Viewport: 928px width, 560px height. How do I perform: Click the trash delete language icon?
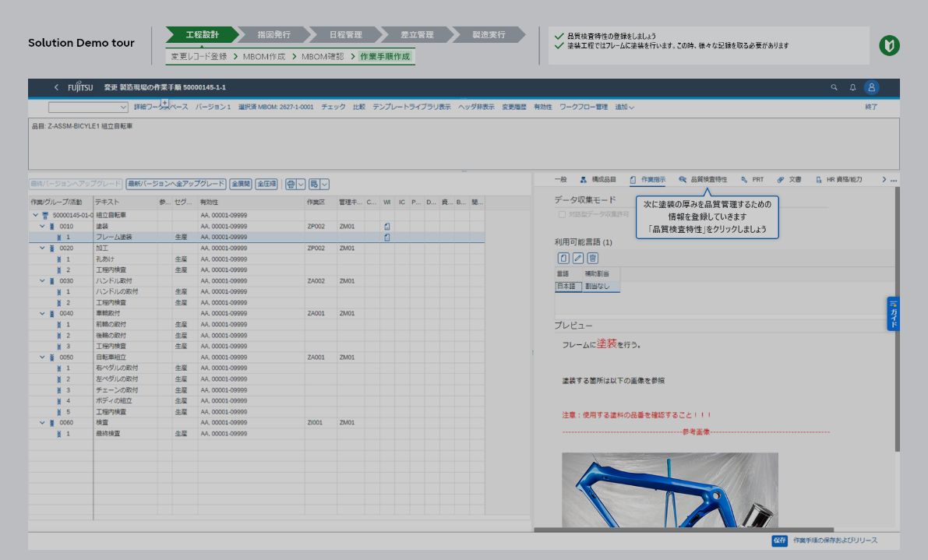pos(592,258)
